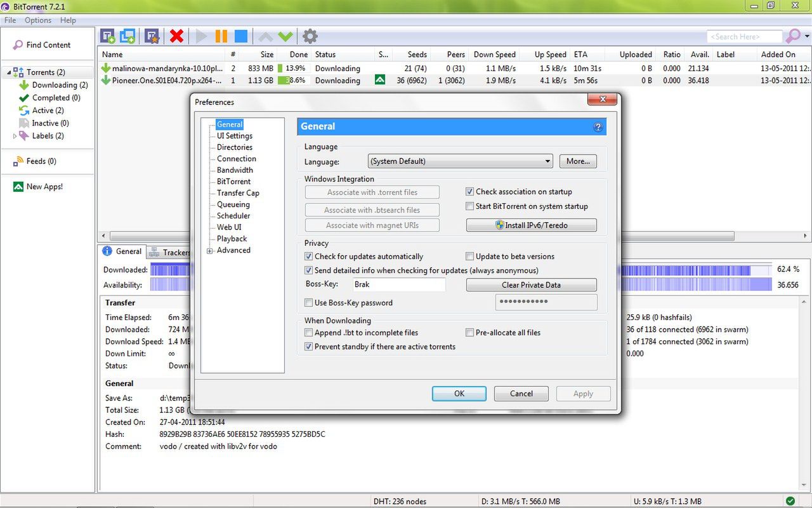Click the 8.6% progress bar of Pioneer.One
Viewport: 812px width, 508px height.
point(292,80)
